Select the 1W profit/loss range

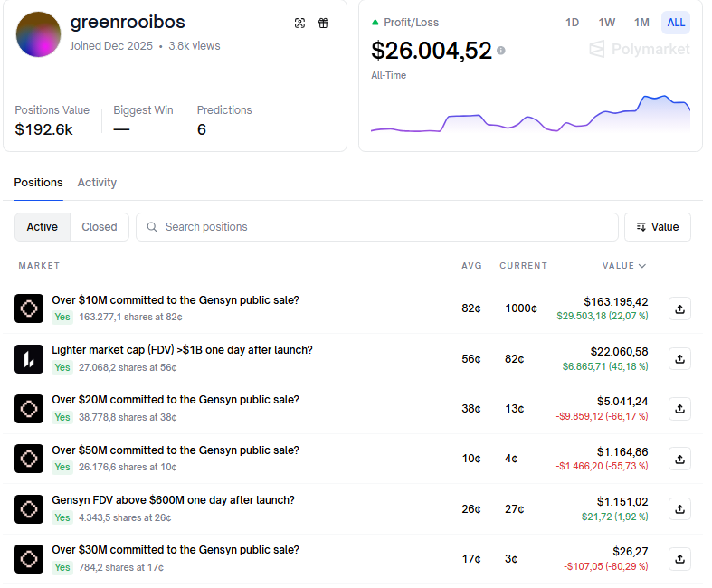pyautogui.click(x=607, y=23)
